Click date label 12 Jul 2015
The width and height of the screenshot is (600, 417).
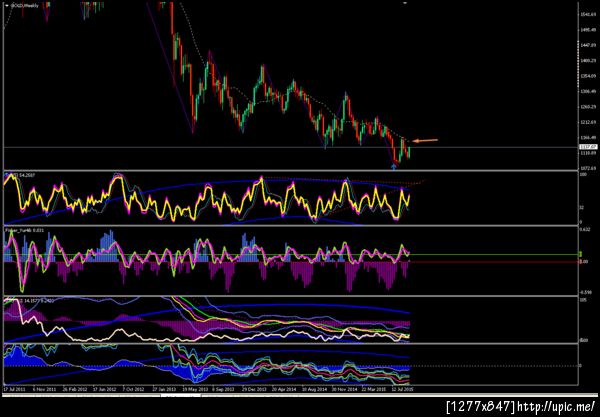[x=402, y=389]
